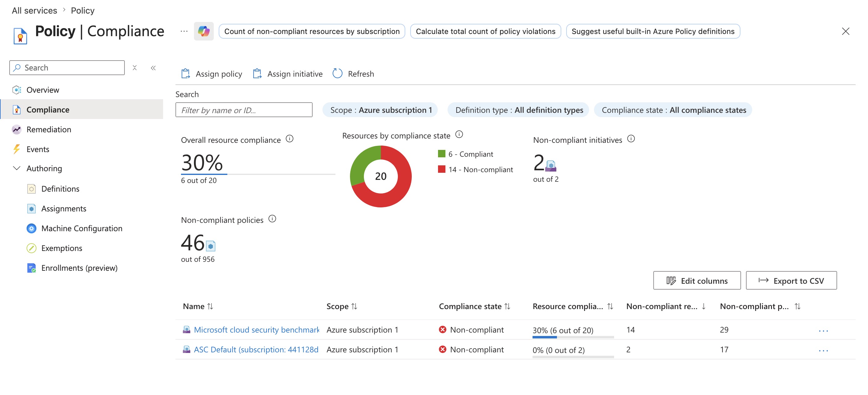
Task: Click the Policy breadcrumb link
Action: tap(82, 11)
